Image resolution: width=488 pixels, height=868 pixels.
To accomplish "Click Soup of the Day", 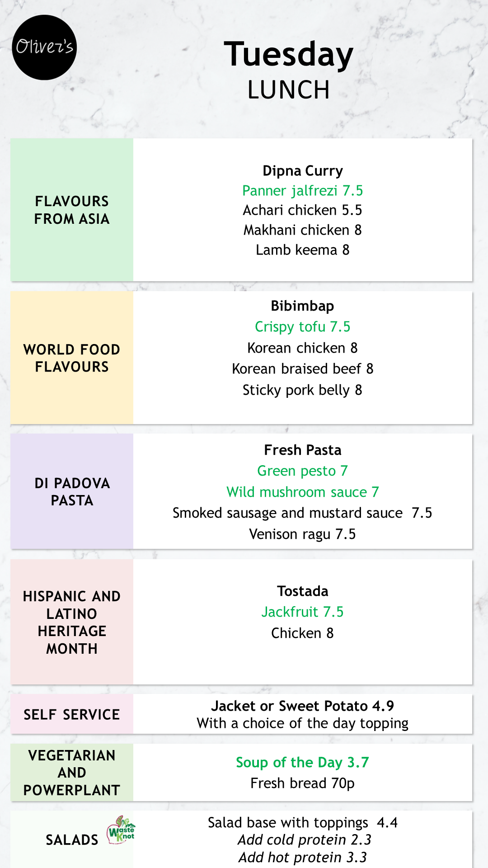I will tap(302, 763).
